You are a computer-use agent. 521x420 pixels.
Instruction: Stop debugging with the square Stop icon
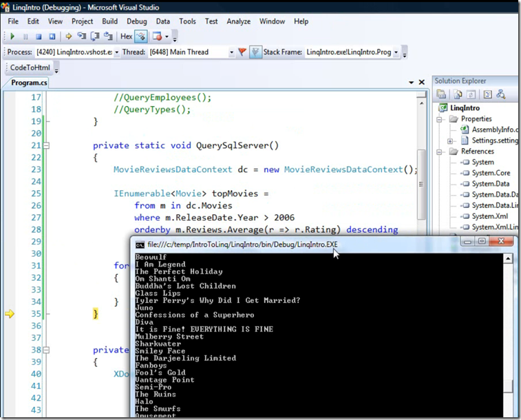pos(39,36)
